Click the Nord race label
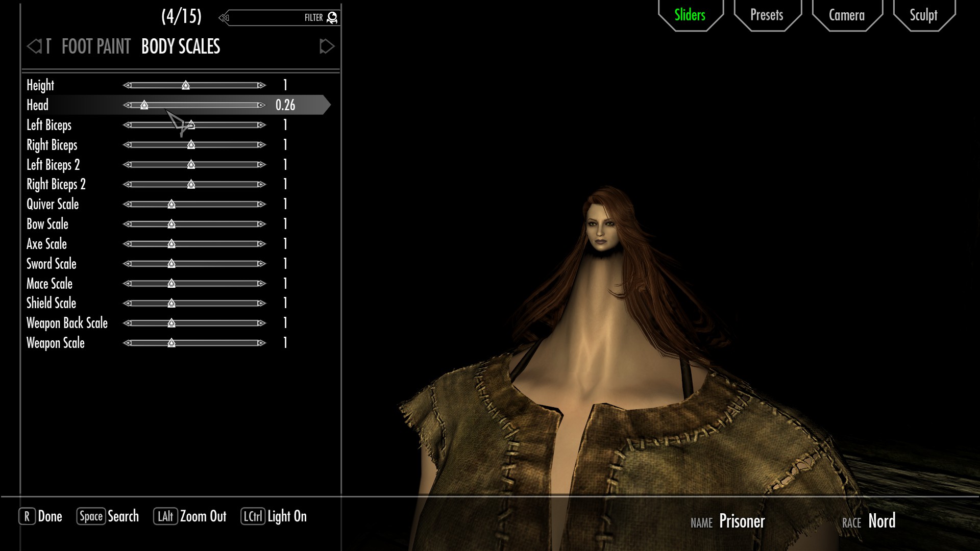The image size is (980, 551). point(881,521)
